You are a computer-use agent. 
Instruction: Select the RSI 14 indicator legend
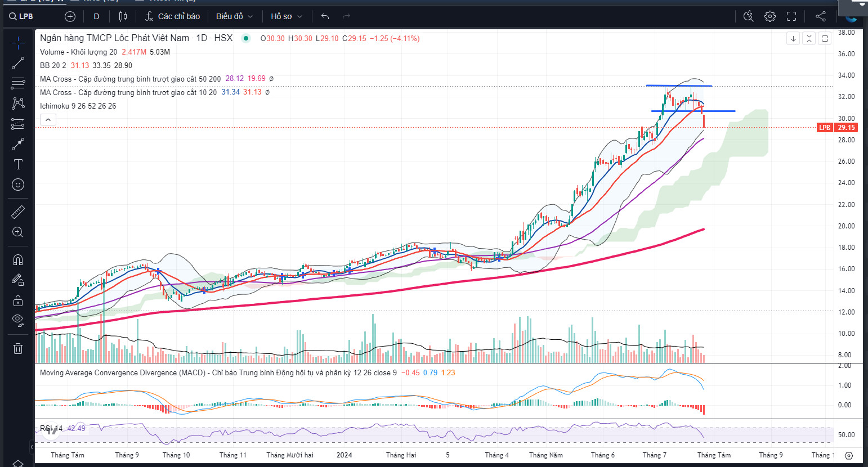coord(51,429)
